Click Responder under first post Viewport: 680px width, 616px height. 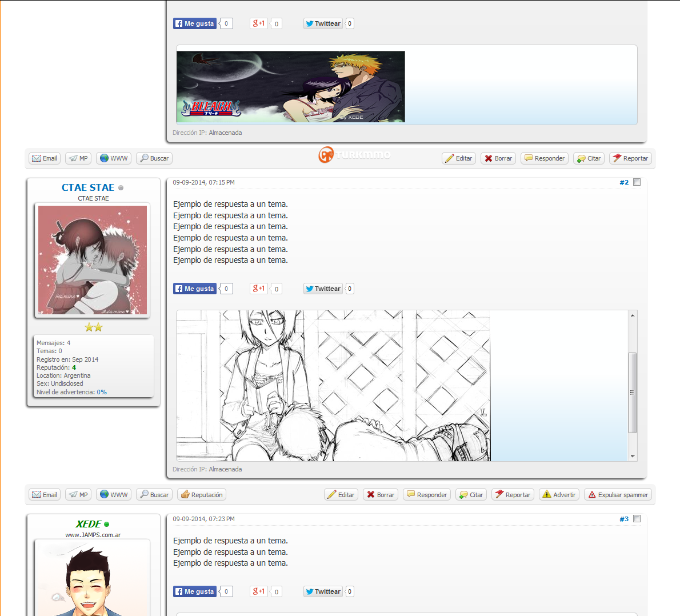tap(545, 158)
